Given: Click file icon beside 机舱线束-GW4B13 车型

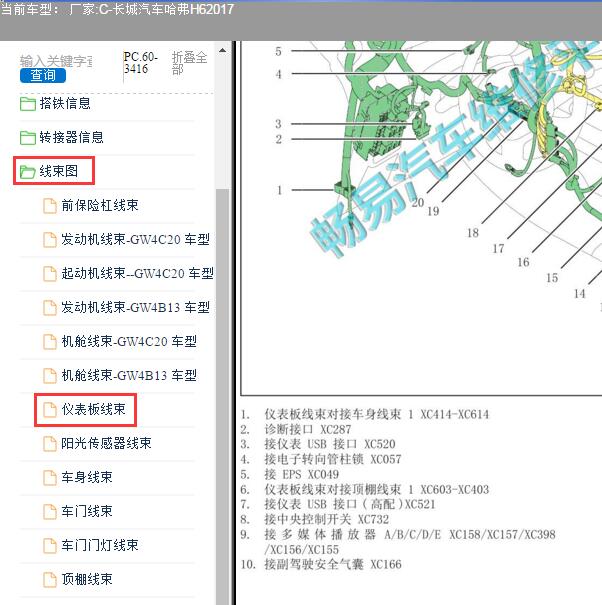Looking at the screenshot, I should pyautogui.click(x=50, y=375).
